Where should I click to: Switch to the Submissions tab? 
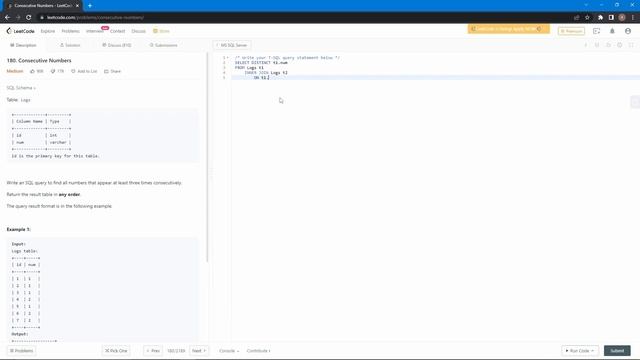[163, 45]
